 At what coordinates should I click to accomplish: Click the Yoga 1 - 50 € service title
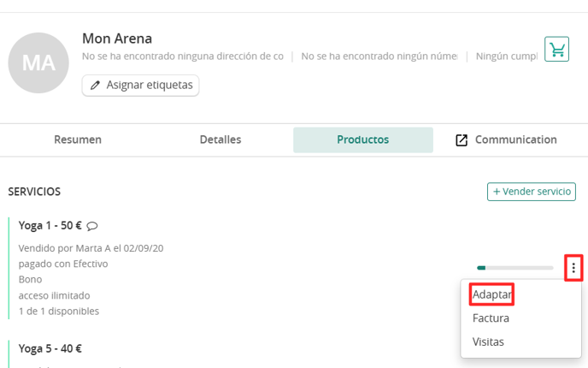pyautogui.click(x=50, y=226)
